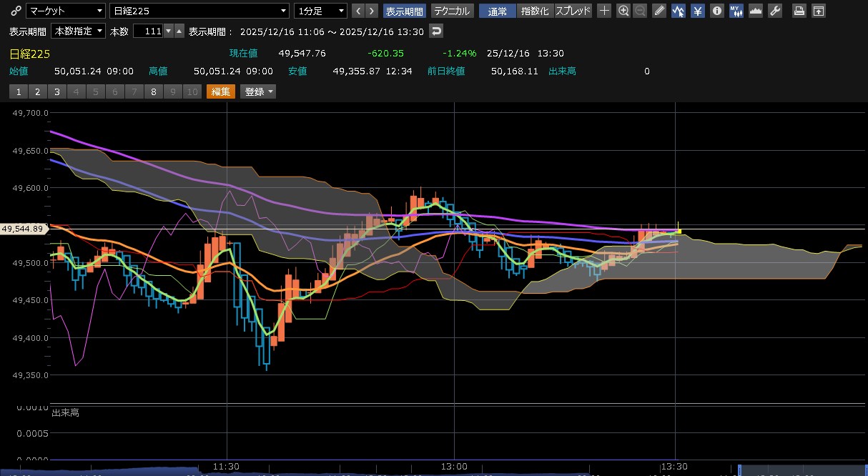Click the link chain icon
This screenshot has width=868, height=476.
(16, 11)
